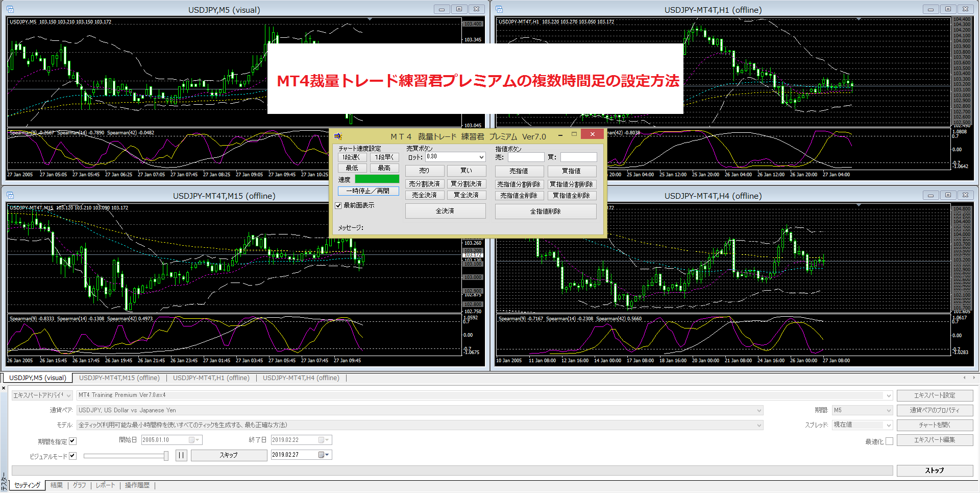Pause the visual backtest with pause button
The width and height of the screenshot is (980, 493).
point(181,455)
